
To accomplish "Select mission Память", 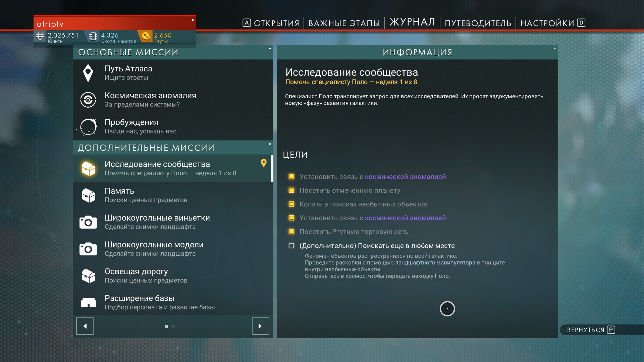I will point(173,195).
